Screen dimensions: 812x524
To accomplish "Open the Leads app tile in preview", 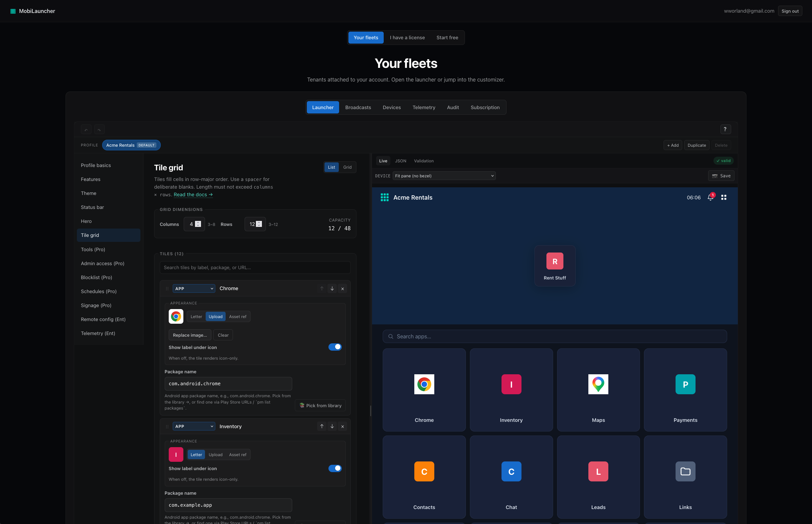I will click(x=598, y=477).
